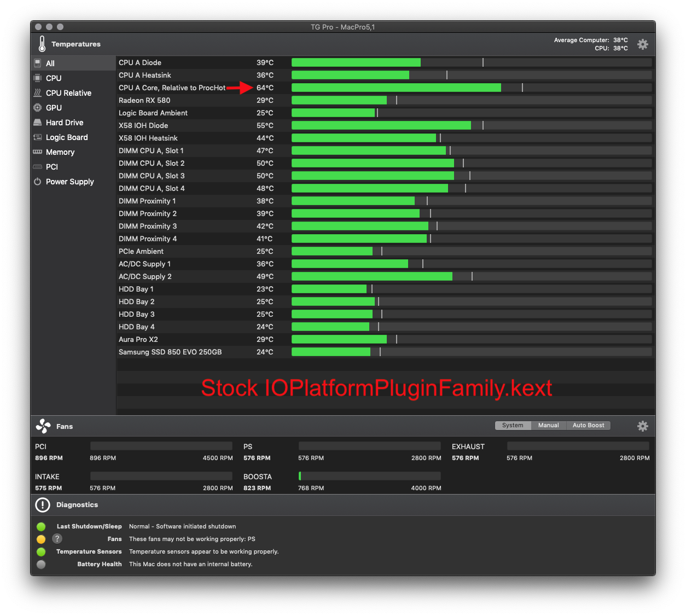The width and height of the screenshot is (686, 616).
Task: Click the PS fan speed bar
Action: click(x=370, y=446)
